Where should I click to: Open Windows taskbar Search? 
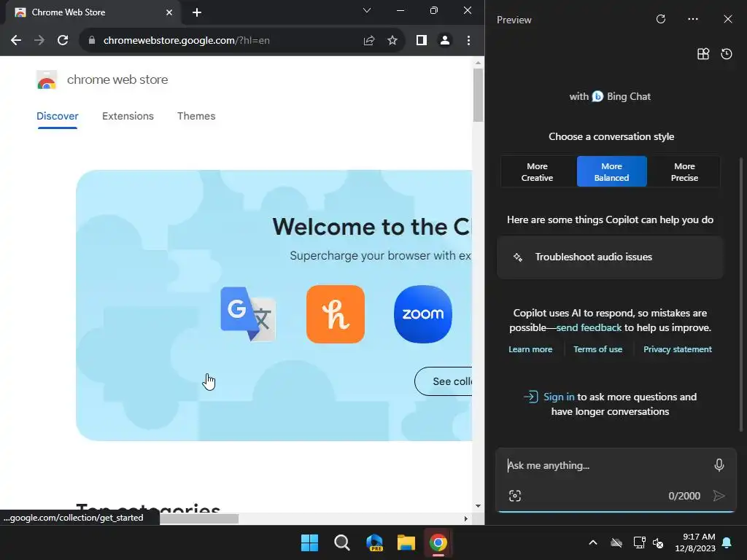(342, 542)
